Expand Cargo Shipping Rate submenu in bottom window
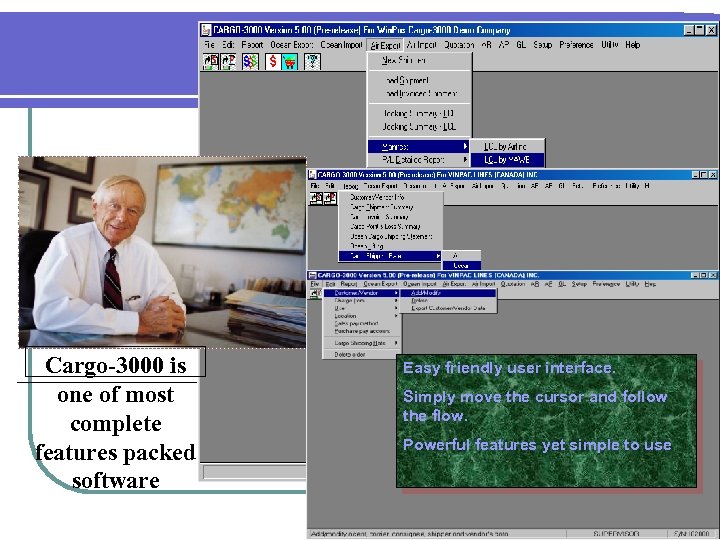720x540 pixels. pyautogui.click(x=362, y=343)
